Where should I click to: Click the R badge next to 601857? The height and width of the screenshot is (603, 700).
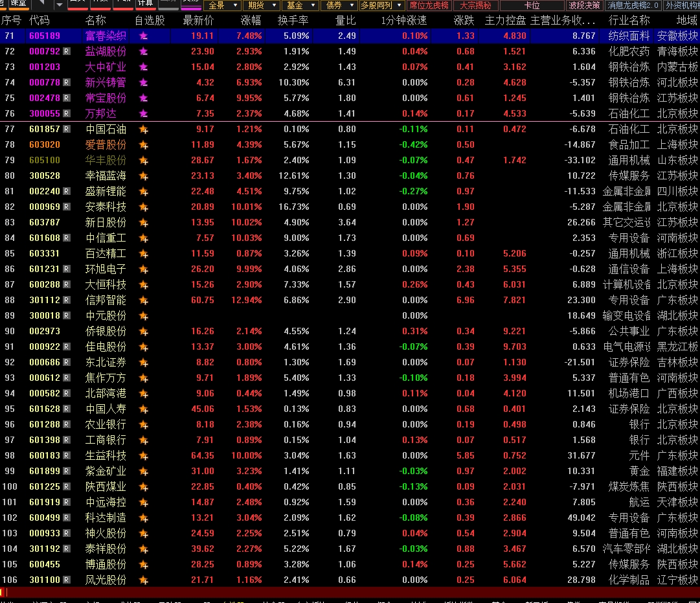point(67,129)
